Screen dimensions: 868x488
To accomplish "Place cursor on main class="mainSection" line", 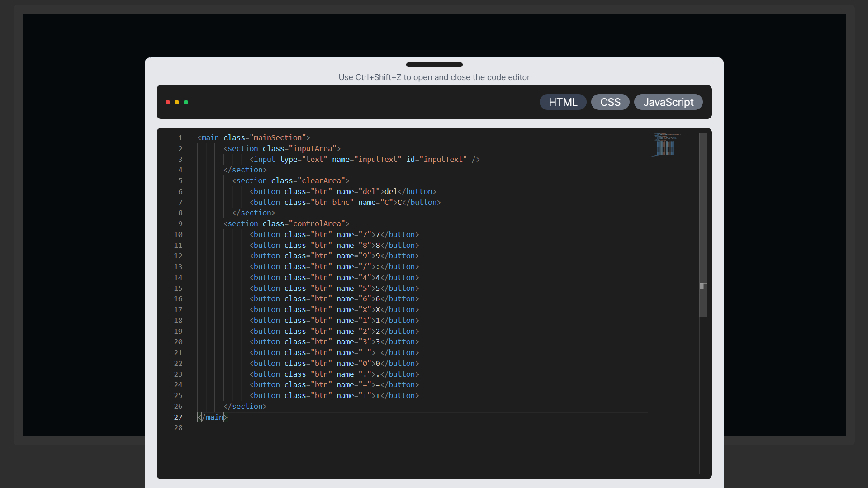I will click(254, 137).
